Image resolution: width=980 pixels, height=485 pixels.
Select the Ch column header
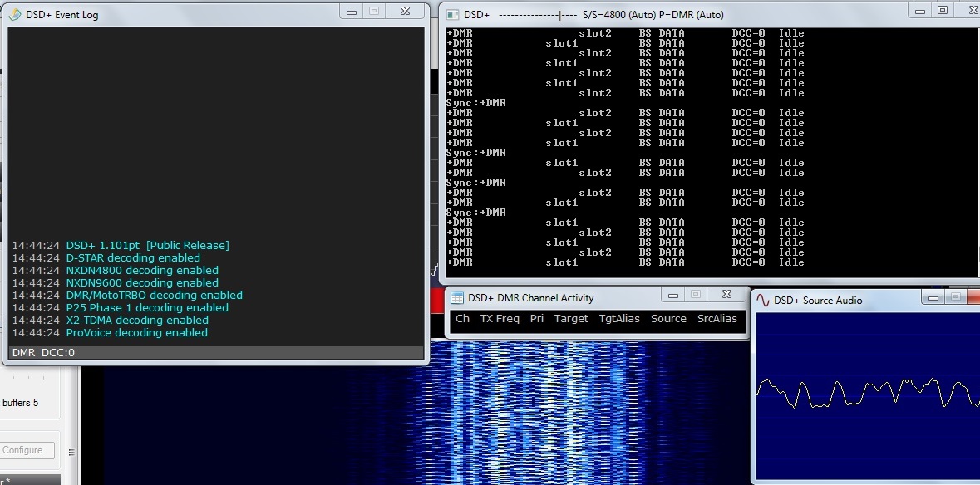point(462,318)
